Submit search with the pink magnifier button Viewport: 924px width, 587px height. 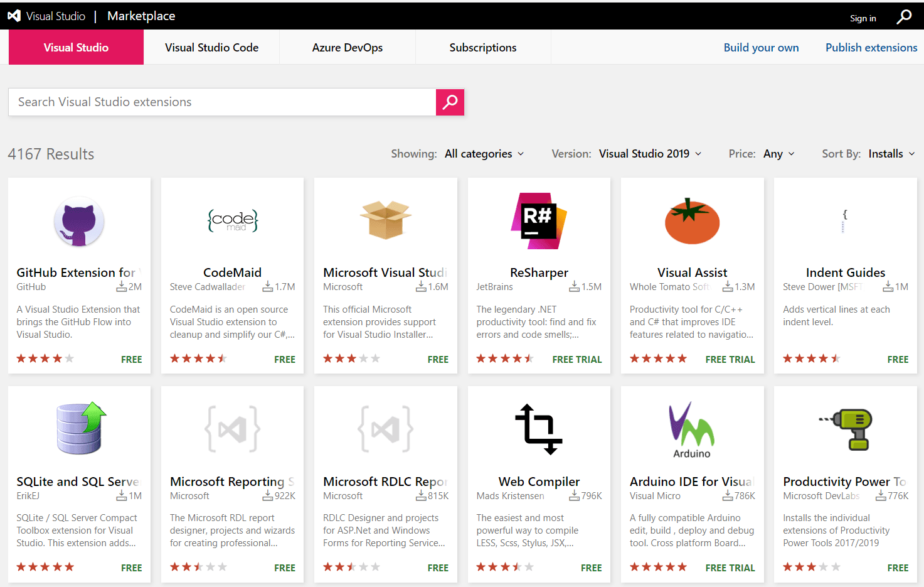(x=450, y=102)
